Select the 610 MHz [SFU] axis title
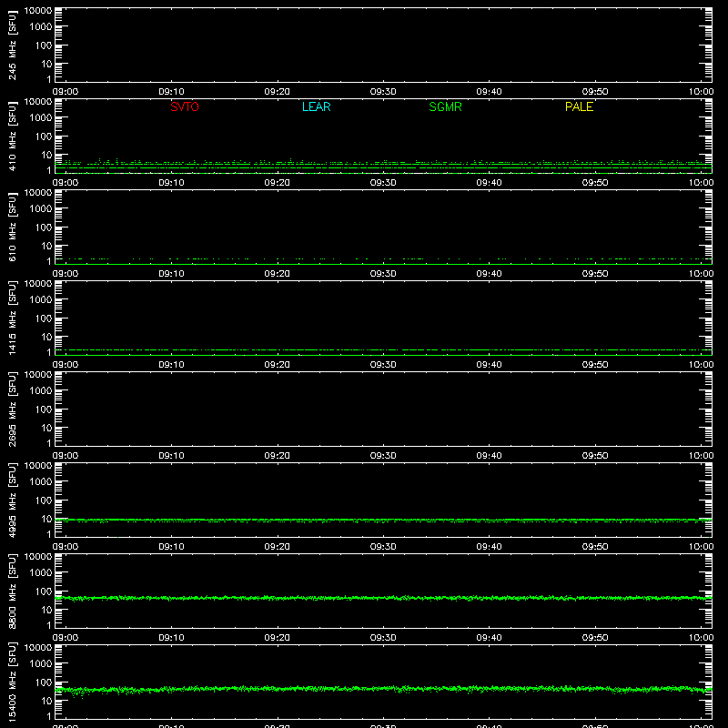This screenshot has width=728, height=728. click(12, 227)
